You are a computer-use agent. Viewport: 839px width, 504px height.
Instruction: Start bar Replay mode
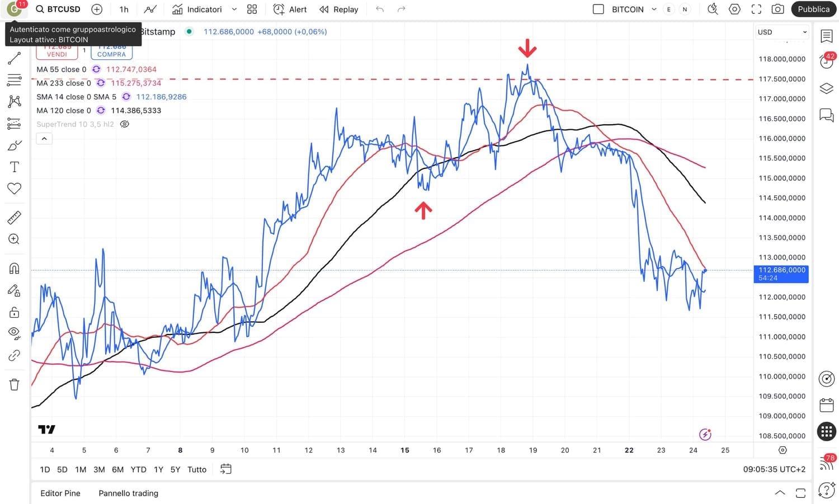point(338,9)
